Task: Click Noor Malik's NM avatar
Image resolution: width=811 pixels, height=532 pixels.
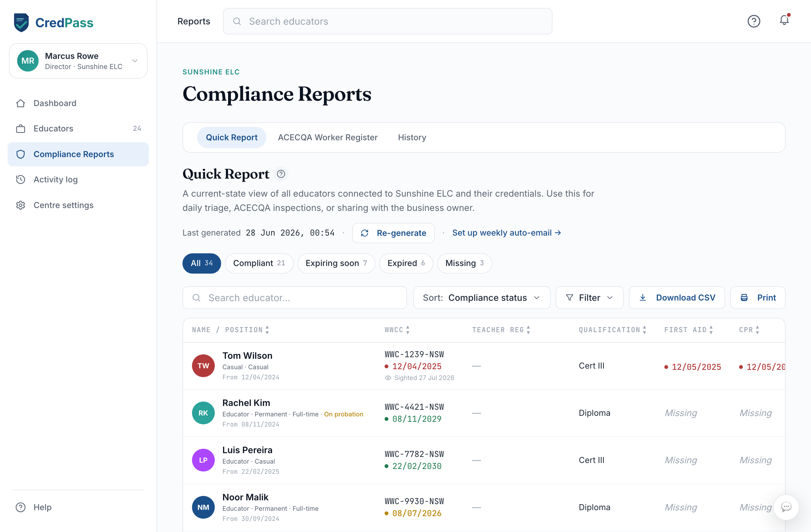Action: click(203, 507)
